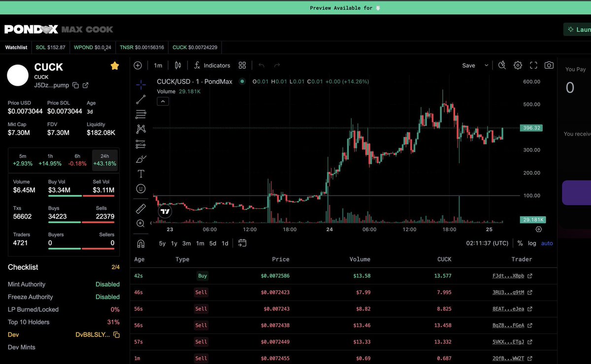Screen dimensions: 591x364
Task: Open the Watchlist tab
Action: (x=16, y=47)
